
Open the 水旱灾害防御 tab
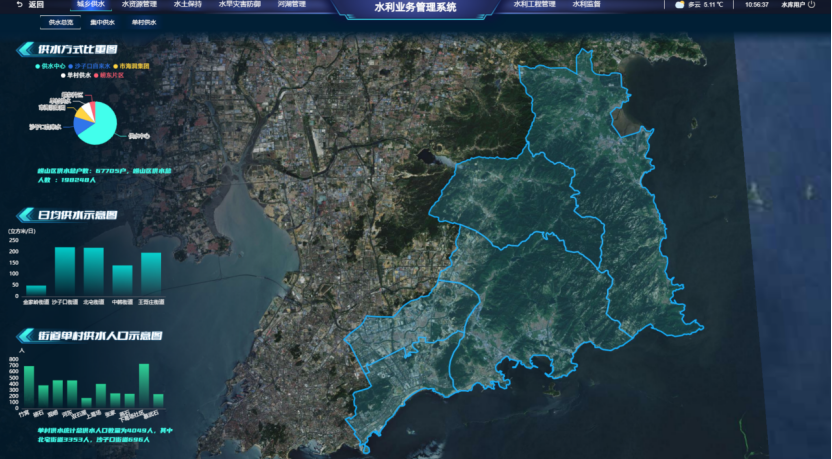click(x=239, y=4)
